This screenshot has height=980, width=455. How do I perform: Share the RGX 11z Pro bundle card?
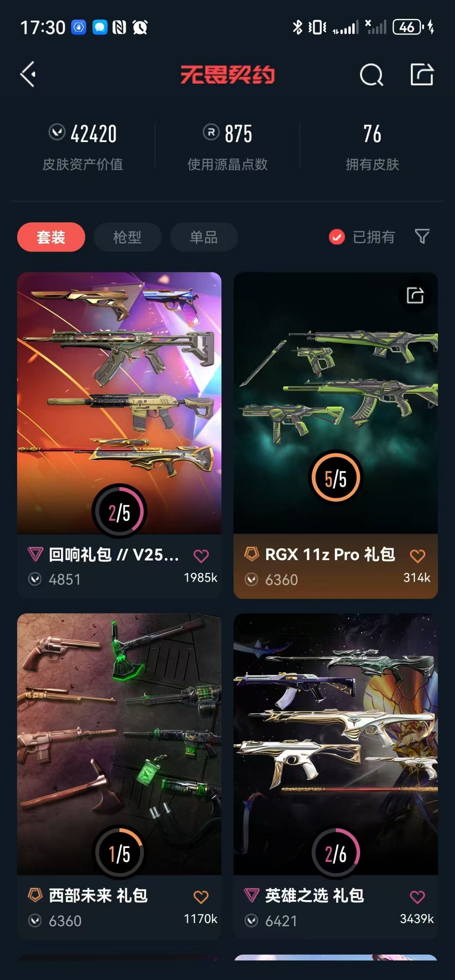click(415, 295)
